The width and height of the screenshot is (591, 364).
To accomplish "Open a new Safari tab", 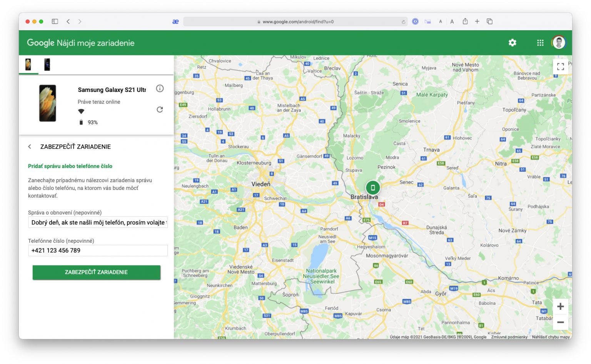I will (477, 22).
